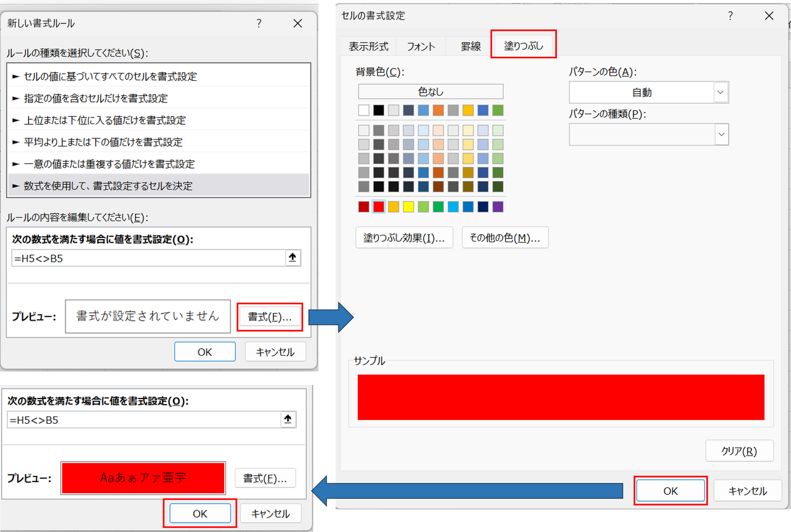Expand the パターンの種類 dropdown

721,134
